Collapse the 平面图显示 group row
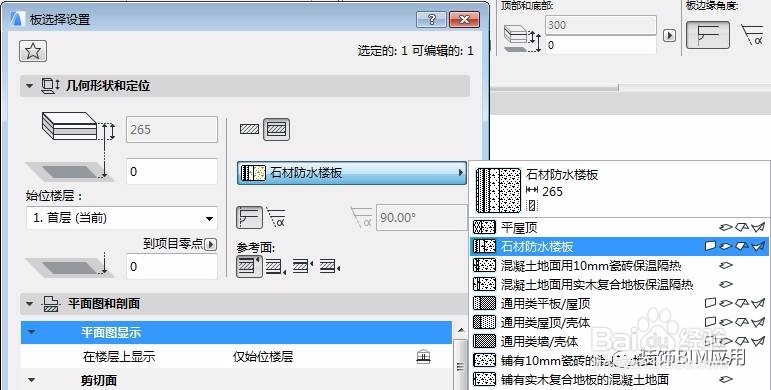Viewport: 771px width, 390px height. (32, 332)
